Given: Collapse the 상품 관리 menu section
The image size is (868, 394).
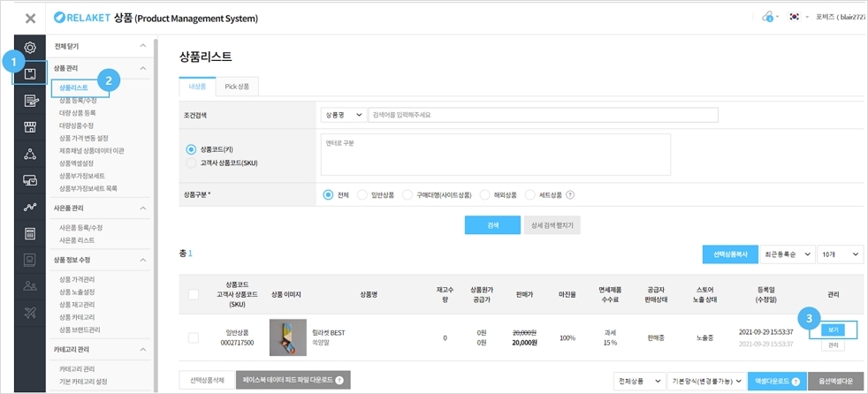Looking at the screenshot, I should (x=143, y=67).
